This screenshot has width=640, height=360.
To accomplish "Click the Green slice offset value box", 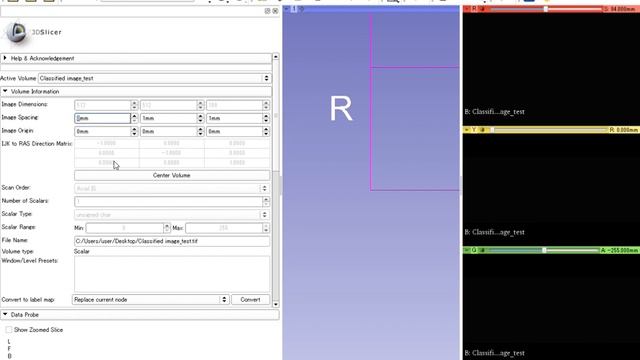I will (x=620, y=250).
